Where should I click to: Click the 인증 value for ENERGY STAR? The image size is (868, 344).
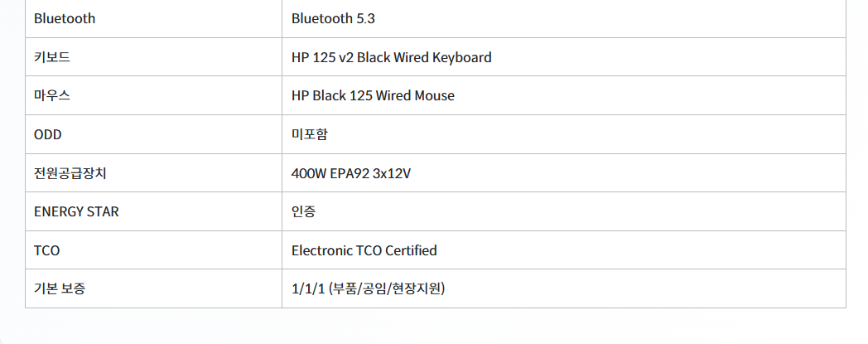coord(303,211)
